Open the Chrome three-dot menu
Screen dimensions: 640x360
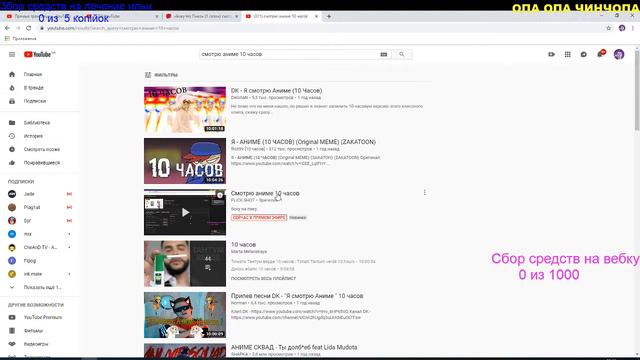[633, 28]
